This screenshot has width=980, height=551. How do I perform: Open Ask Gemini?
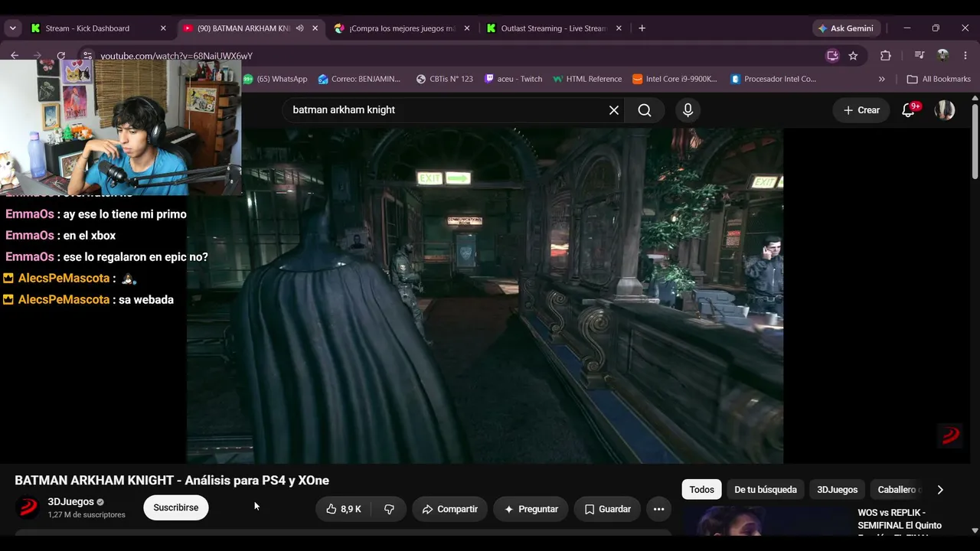(845, 28)
